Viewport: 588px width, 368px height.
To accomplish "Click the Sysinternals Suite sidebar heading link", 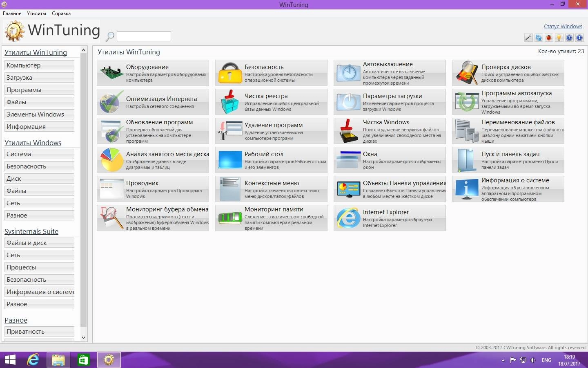I will [x=31, y=231].
